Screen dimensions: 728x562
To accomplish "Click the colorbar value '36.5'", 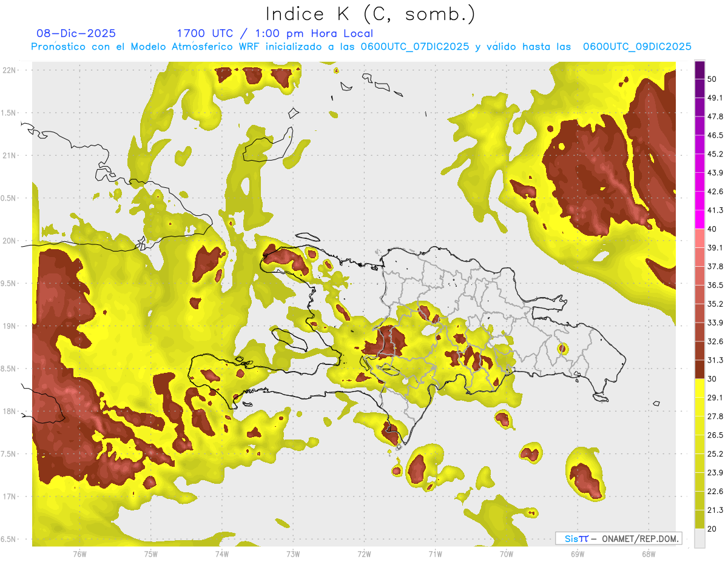I will click(x=715, y=285).
